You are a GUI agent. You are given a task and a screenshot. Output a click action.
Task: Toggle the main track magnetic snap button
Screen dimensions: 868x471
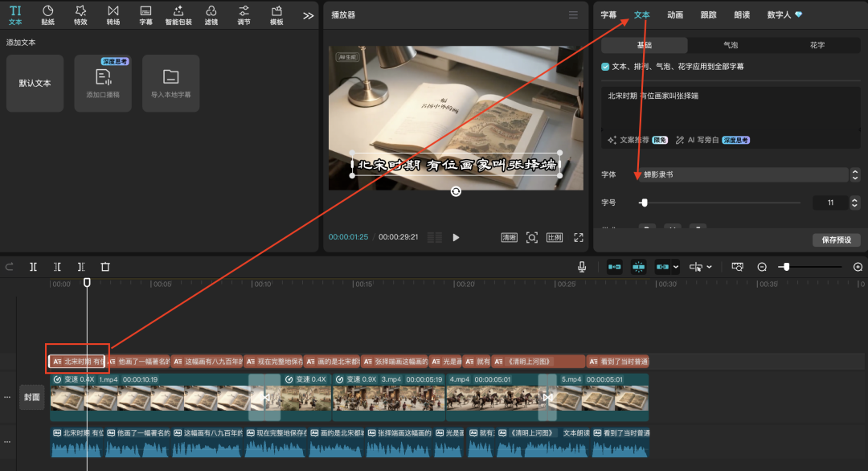[615, 267]
